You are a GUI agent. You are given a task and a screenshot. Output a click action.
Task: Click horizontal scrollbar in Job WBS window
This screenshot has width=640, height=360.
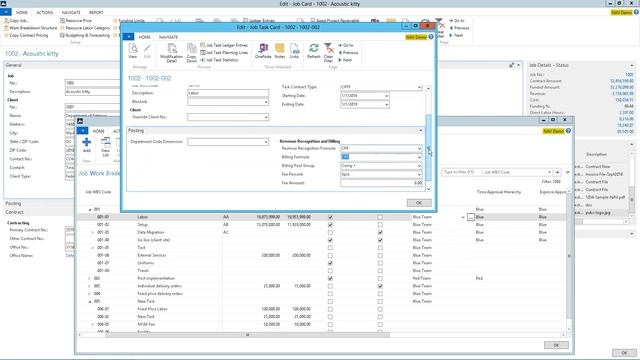[247, 335]
